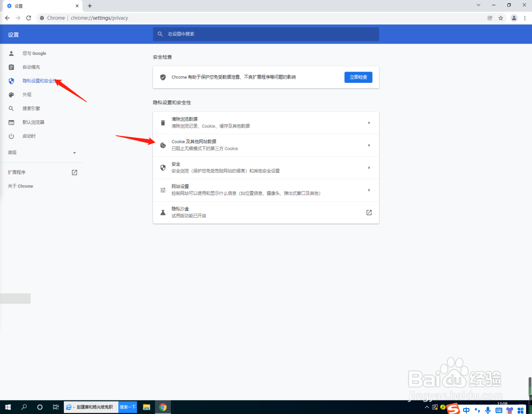Click the trash icon for 清除浏览数据
532x414 pixels.
[163, 123]
